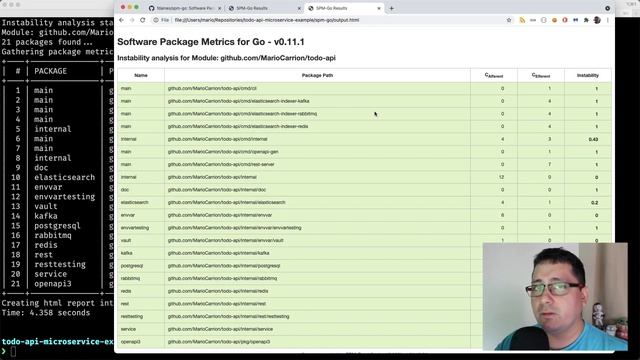Click the cmd/openapi-gen package path
This screenshot has width=640, height=360.
[x=223, y=151]
